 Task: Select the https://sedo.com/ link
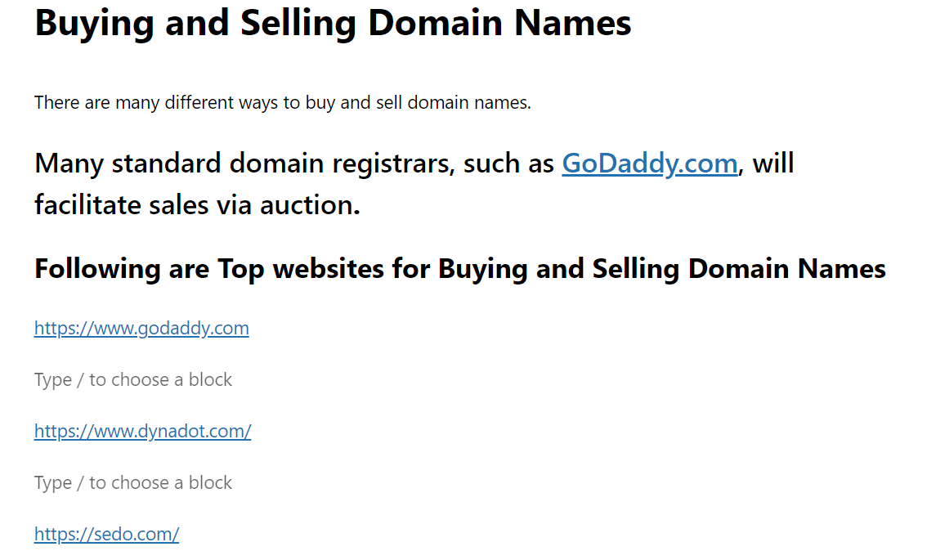coord(106,534)
